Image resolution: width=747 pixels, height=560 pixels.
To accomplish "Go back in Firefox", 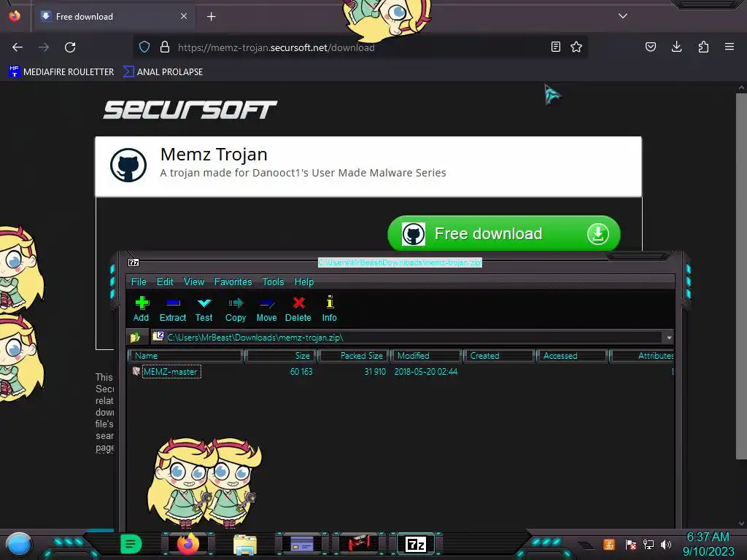I will click(x=18, y=47).
